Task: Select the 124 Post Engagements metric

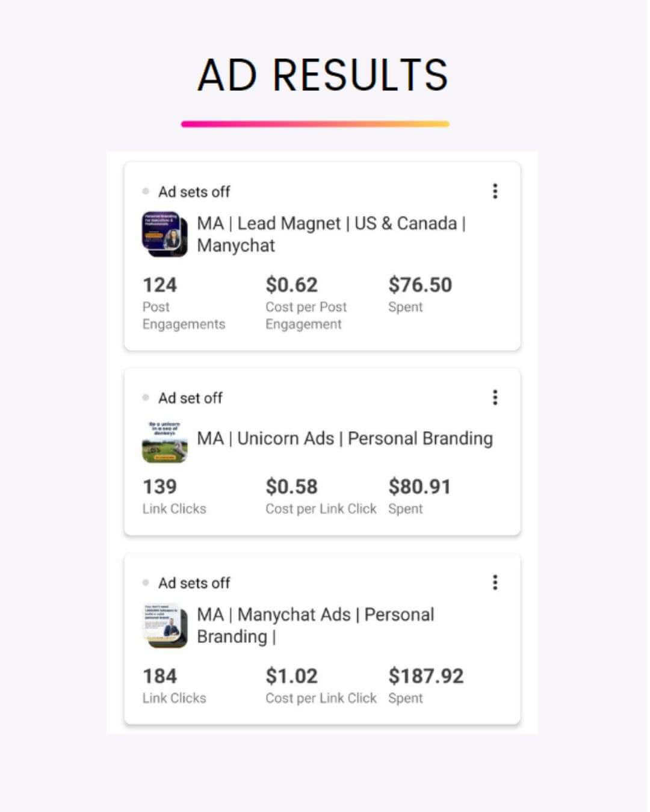Action: pos(160,285)
